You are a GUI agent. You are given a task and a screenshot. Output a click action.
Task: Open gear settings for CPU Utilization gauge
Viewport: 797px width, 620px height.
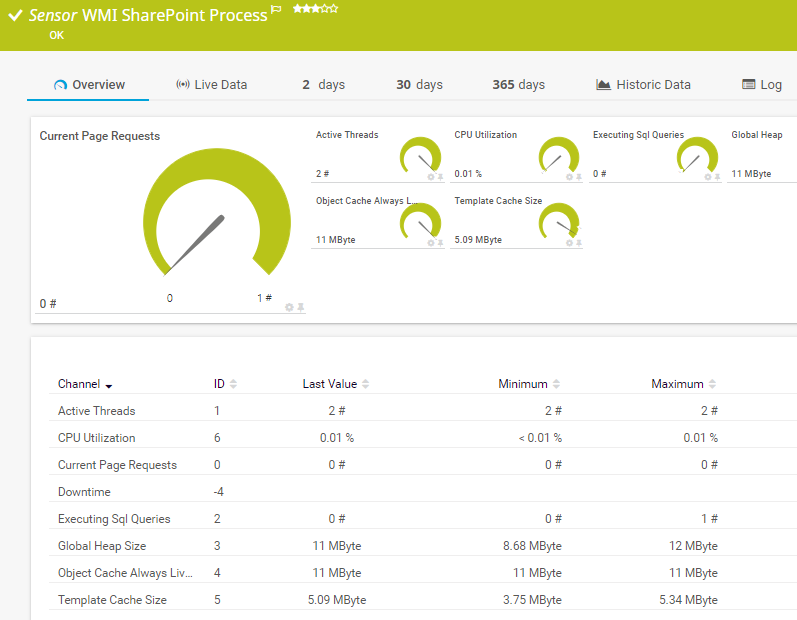point(569,177)
